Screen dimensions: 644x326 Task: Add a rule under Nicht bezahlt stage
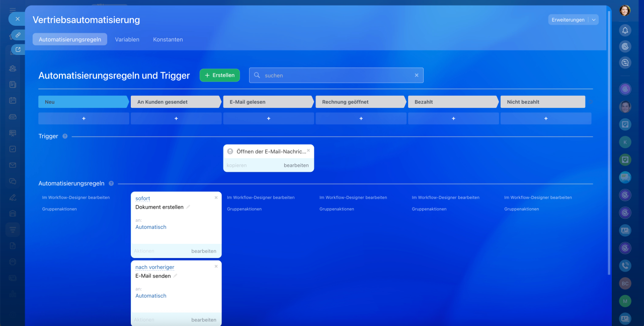546,118
